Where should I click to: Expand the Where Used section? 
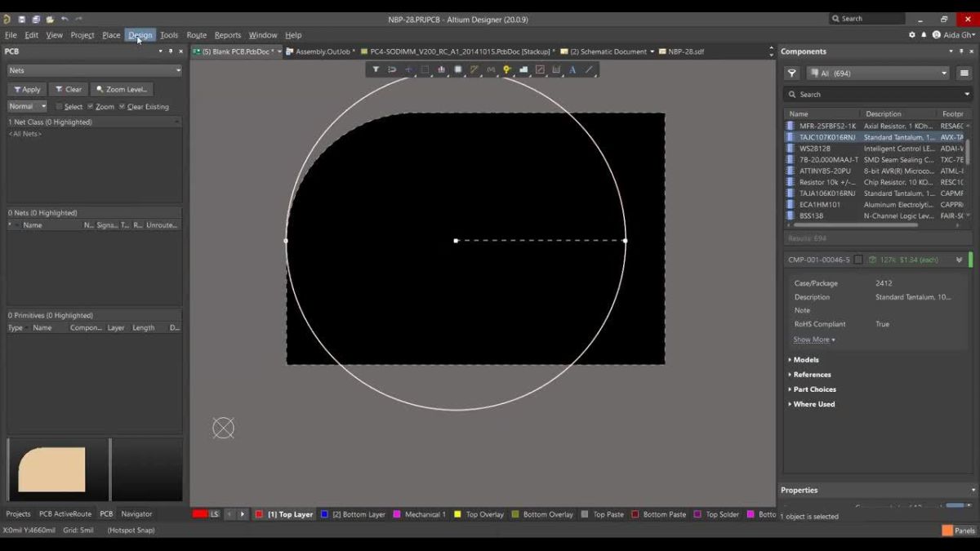coord(810,404)
